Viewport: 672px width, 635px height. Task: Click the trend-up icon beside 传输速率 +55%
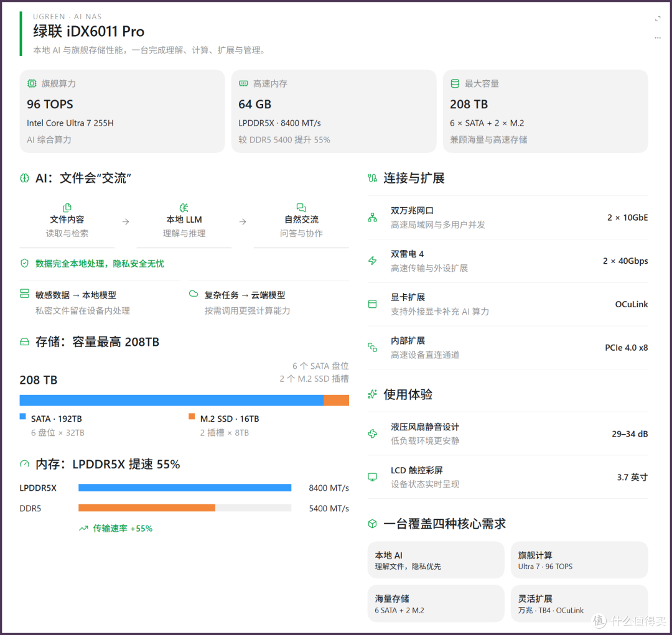pyautogui.click(x=83, y=528)
